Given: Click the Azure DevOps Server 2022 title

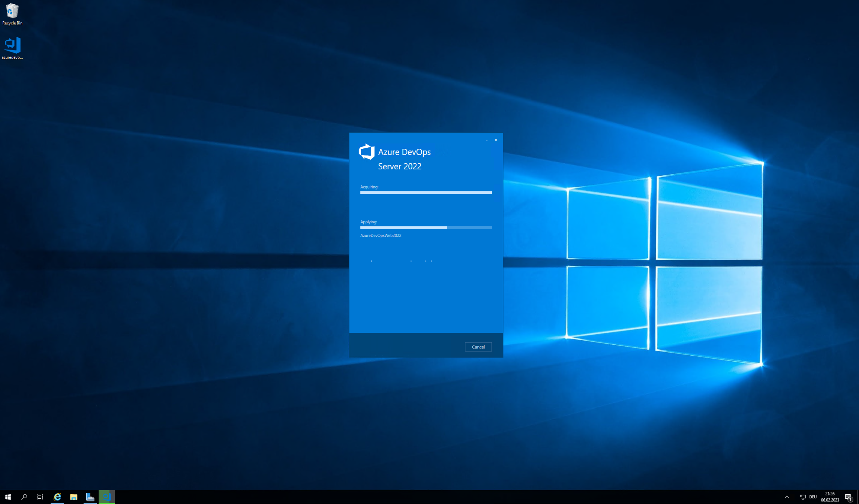Looking at the screenshot, I should 404,159.
